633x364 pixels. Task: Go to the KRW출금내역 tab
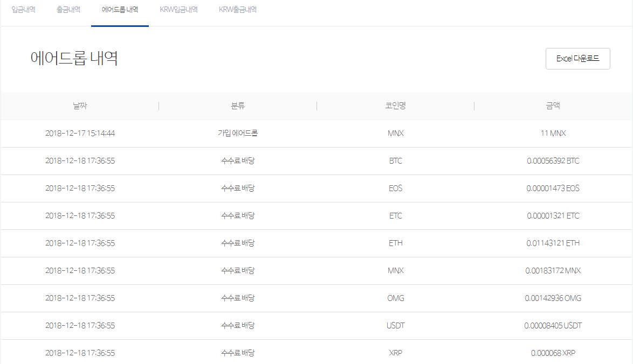pos(237,9)
